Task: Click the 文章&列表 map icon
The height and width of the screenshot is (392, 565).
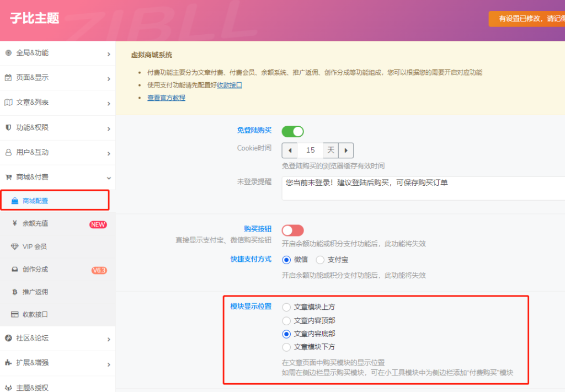Action: pyautogui.click(x=8, y=102)
